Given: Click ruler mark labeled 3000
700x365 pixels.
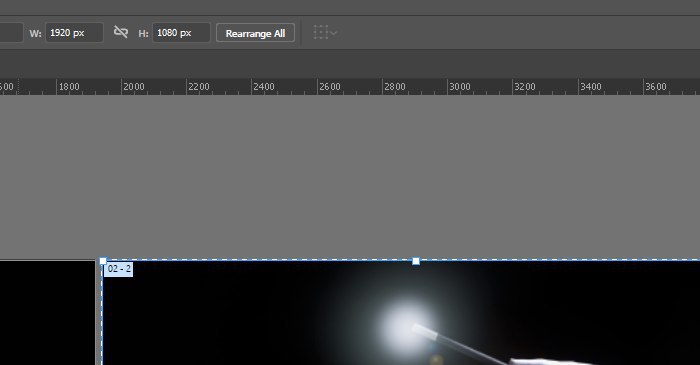Looking at the screenshot, I should 460,87.
